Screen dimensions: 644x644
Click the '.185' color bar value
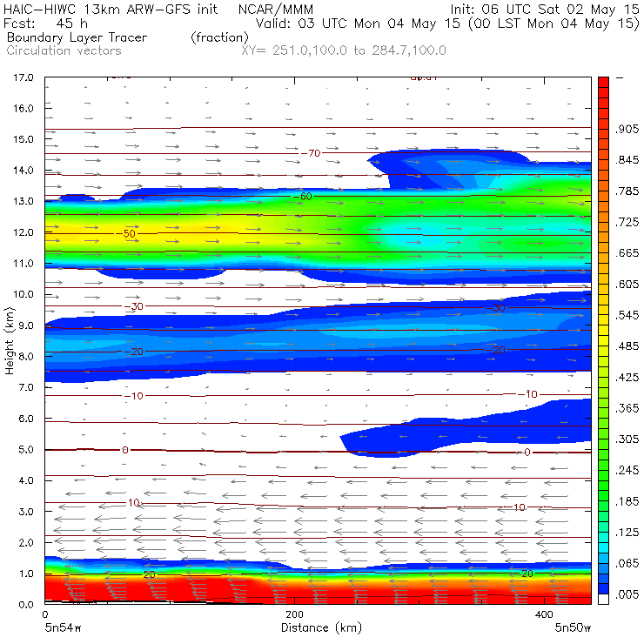[627, 501]
